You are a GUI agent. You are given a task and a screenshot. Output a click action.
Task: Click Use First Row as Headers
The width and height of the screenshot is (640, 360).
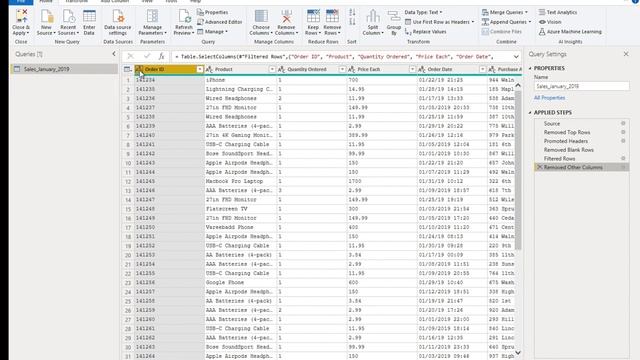(440, 22)
